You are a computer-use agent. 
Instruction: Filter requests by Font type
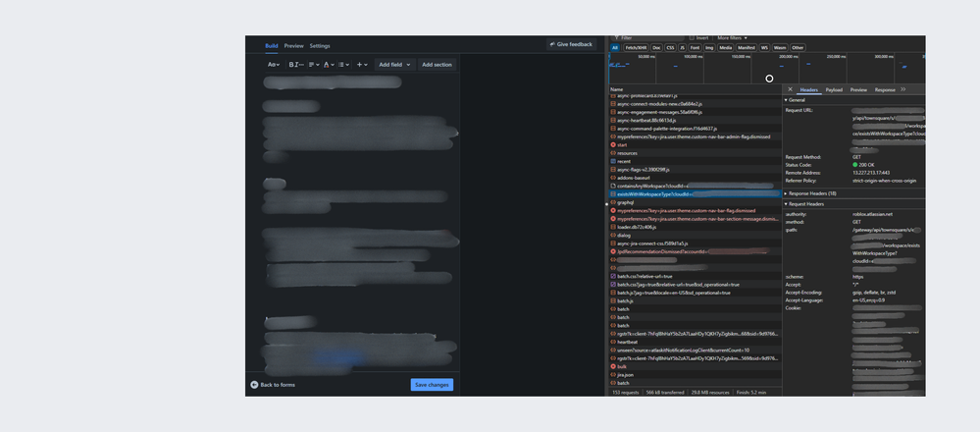click(695, 47)
